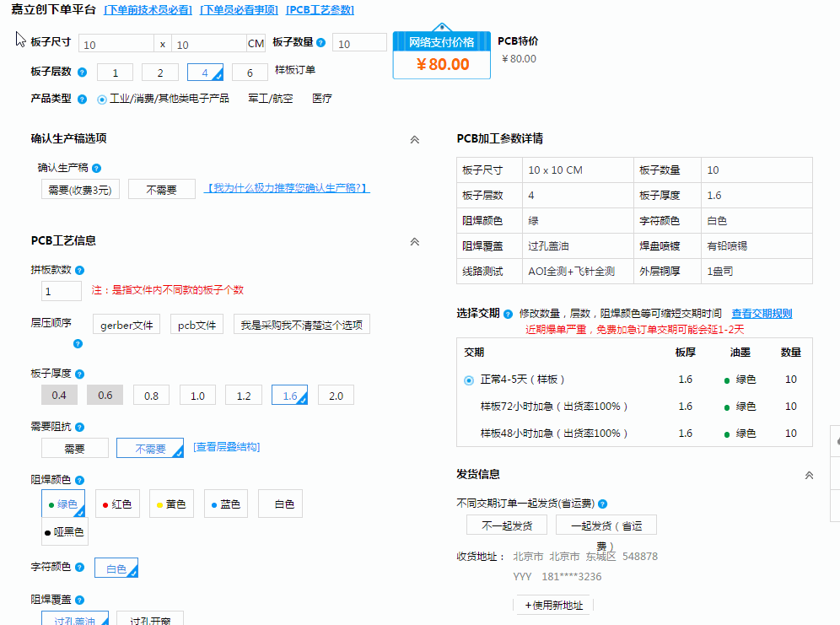Viewport: 840px width, 625px height.
Task: Click the question mark next to 选择交期
Action: tap(509, 313)
